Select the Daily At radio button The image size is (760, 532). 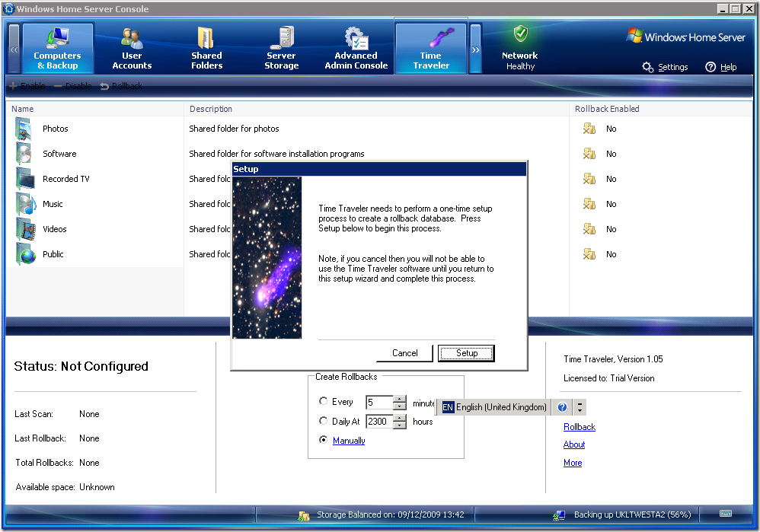coord(324,421)
